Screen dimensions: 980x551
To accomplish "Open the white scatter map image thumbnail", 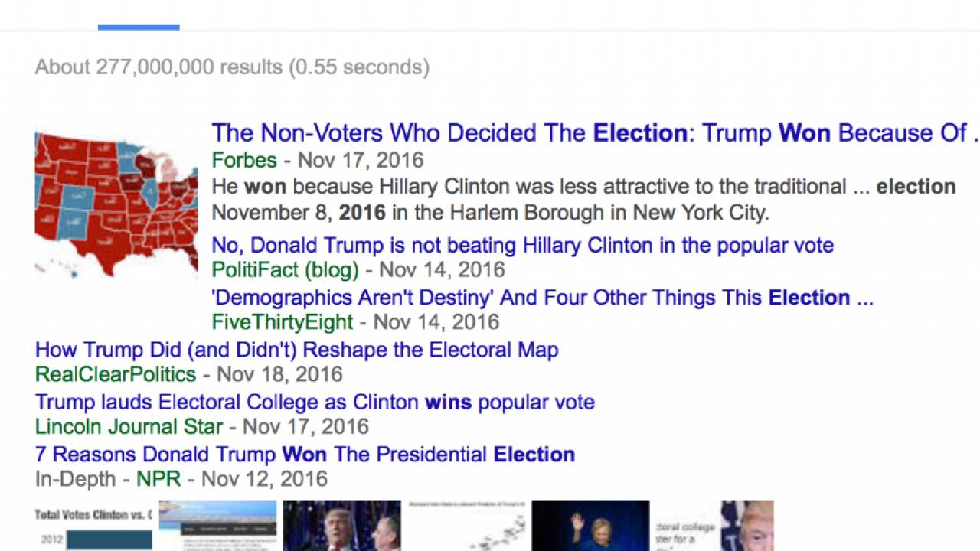I will click(x=465, y=527).
